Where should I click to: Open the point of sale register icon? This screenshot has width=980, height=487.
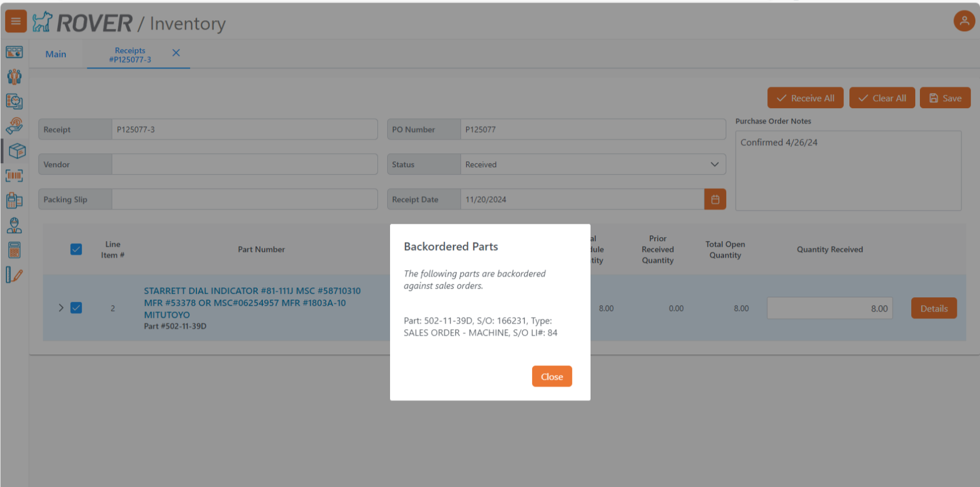[x=14, y=200]
